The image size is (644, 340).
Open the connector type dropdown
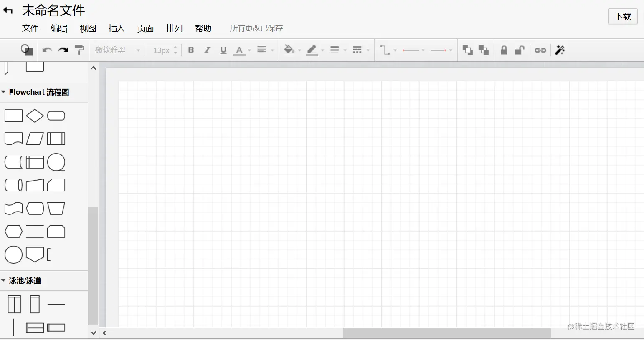tap(388, 50)
